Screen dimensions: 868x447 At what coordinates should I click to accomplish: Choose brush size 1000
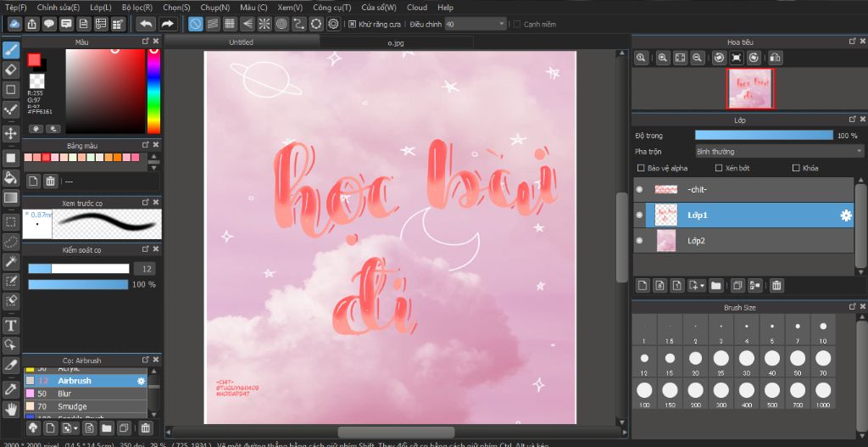pos(823,394)
